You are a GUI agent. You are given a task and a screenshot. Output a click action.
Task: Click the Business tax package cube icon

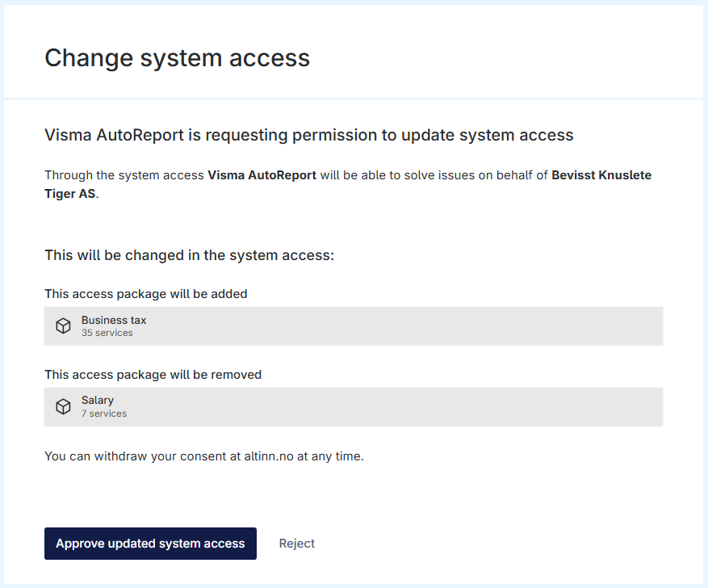(x=63, y=325)
